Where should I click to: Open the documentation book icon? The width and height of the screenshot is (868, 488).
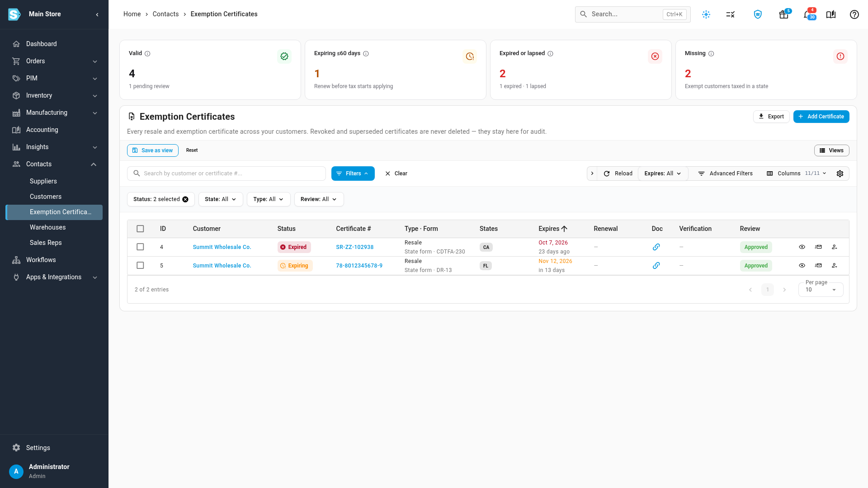coord(830,14)
